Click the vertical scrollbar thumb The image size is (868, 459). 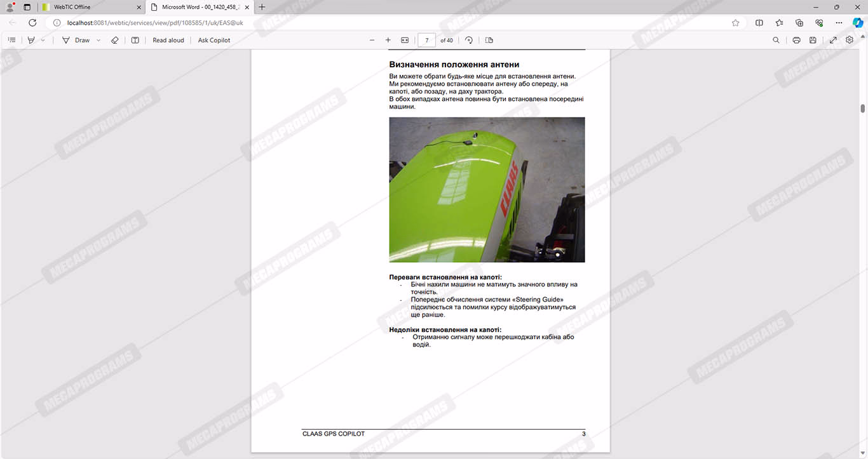pyautogui.click(x=863, y=109)
